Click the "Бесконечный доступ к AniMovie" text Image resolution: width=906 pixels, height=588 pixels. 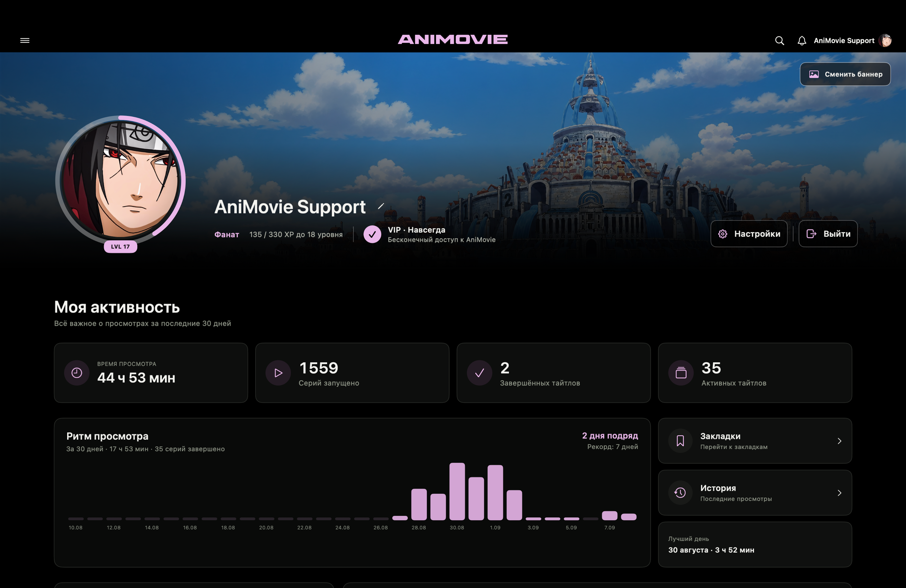[442, 240]
